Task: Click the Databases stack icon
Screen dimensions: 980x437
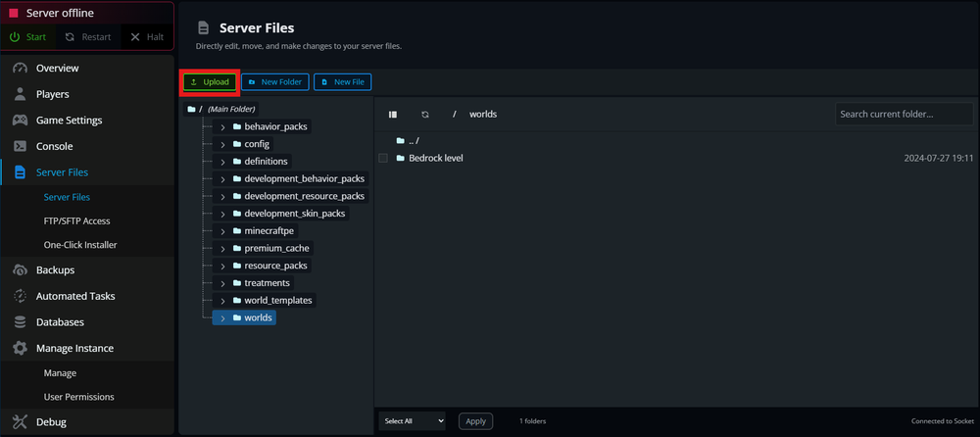Action: click(x=20, y=322)
